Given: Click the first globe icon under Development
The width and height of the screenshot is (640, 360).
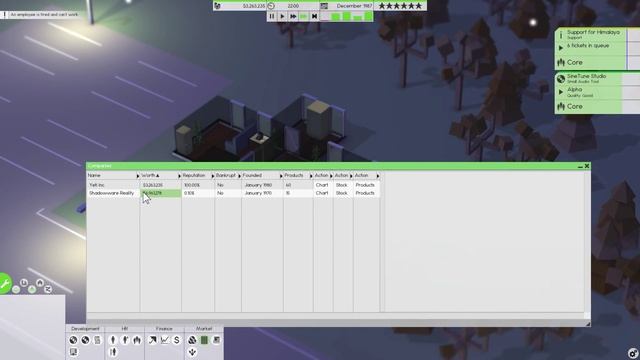Looking at the screenshot, I should [x=73, y=340].
